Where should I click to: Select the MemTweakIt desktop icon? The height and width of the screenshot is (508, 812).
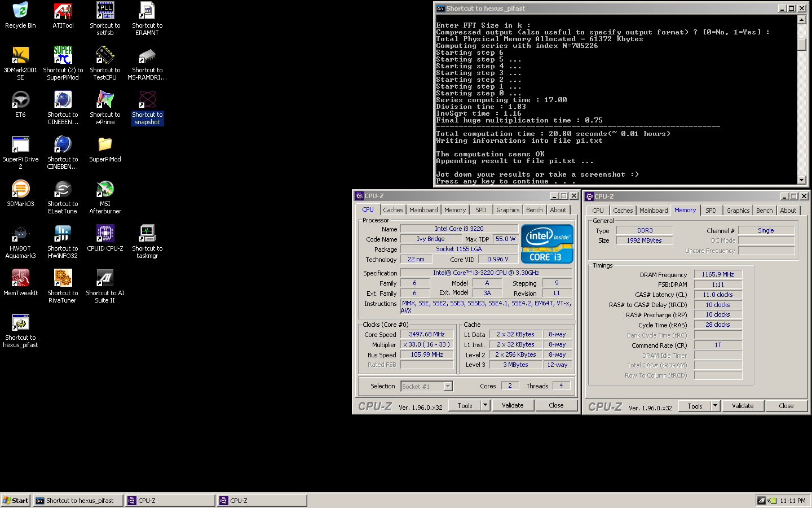(20, 283)
